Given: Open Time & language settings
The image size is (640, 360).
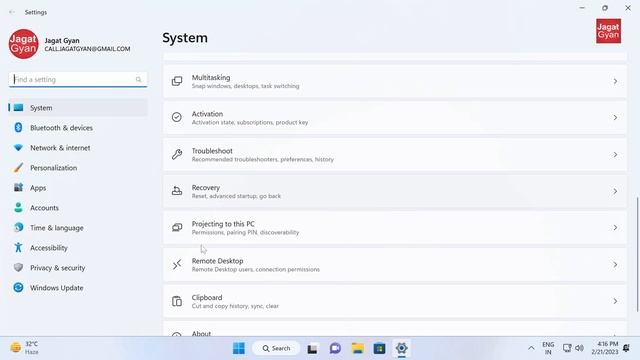Looking at the screenshot, I should click(x=78, y=228).
